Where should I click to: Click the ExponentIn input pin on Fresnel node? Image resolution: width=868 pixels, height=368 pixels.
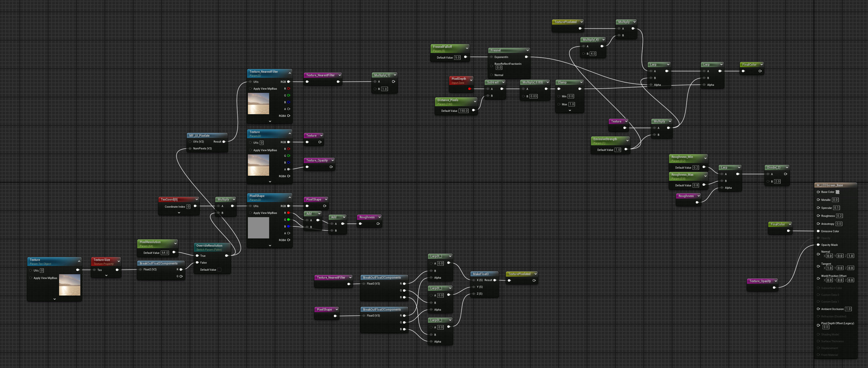click(492, 57)
